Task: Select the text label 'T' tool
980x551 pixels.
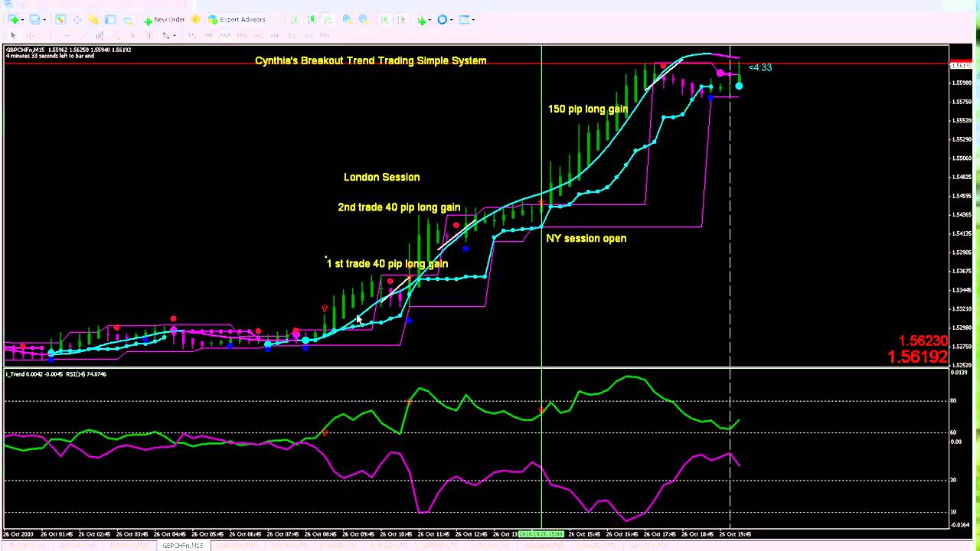Action: 149,35
